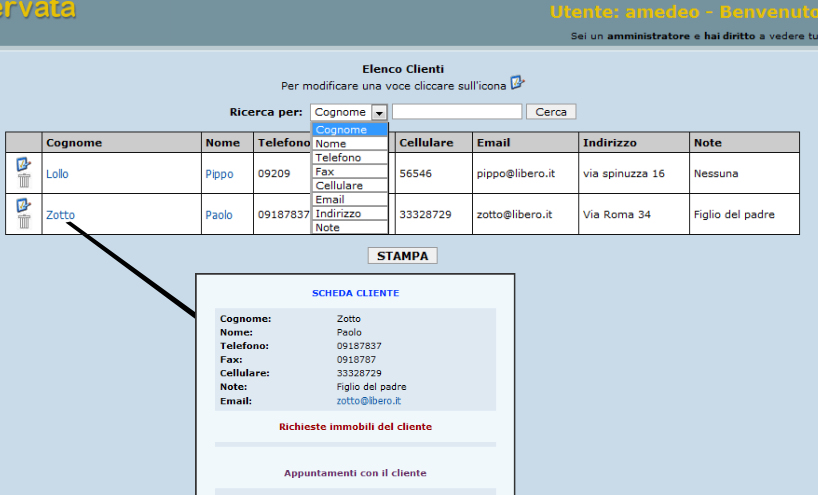The width and height of the screenshot is (818, 495).
Task: Click the edit icon for Zotto row
Action: pos(23,206)
